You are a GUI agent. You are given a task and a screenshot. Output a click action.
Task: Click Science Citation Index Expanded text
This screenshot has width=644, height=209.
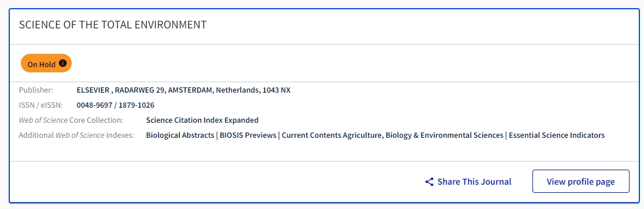(202, 120)
